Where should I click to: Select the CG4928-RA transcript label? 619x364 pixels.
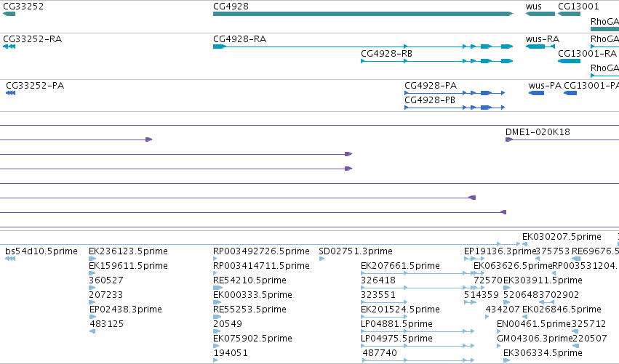pyautogui.click(x=239, y=39)
